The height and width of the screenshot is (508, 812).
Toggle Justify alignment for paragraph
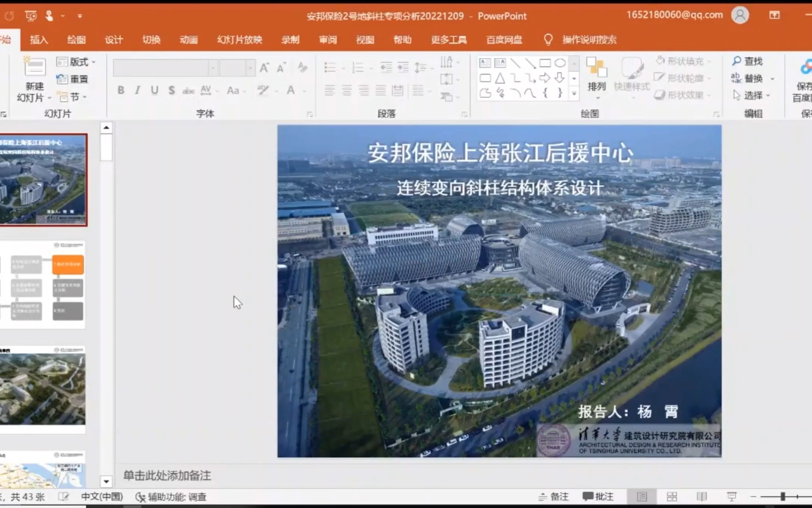tap(381, 90)
